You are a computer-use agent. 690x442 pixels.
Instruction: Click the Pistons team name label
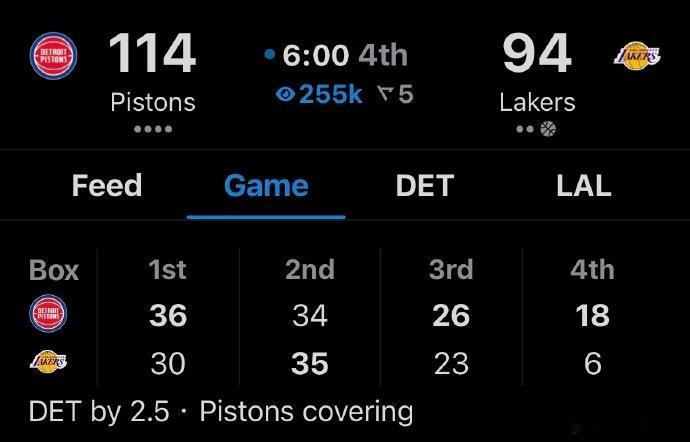coord(153,102)
